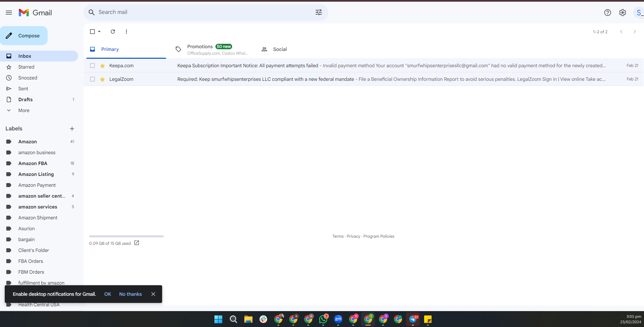Tick the select-all checkbox
This screenshot has width=644, height=327.
point(92,32)
